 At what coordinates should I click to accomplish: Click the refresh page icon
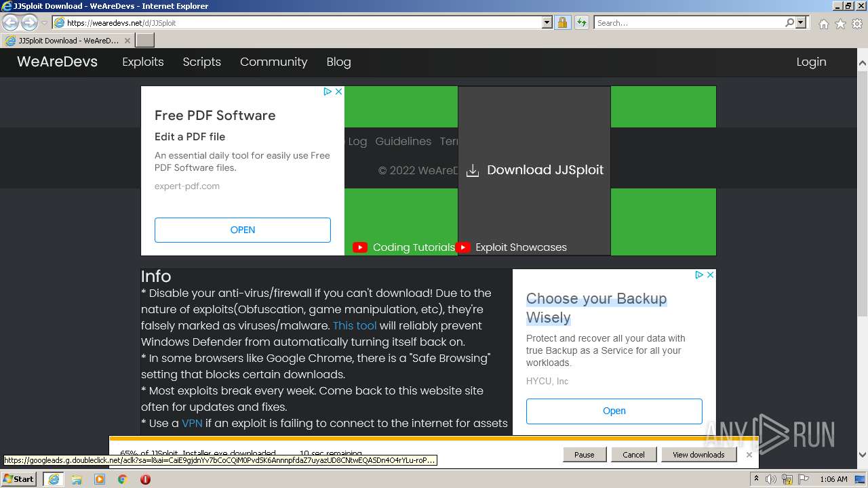(x=581, y=22)
